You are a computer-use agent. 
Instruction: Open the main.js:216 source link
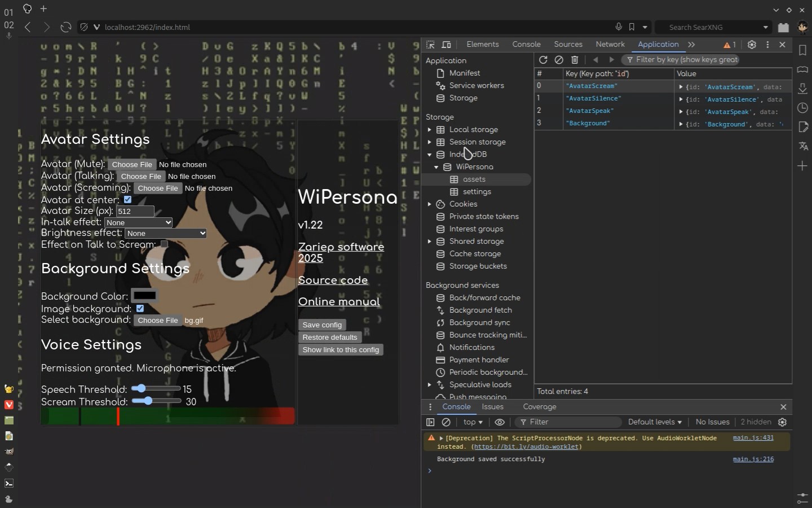[753, 459]
